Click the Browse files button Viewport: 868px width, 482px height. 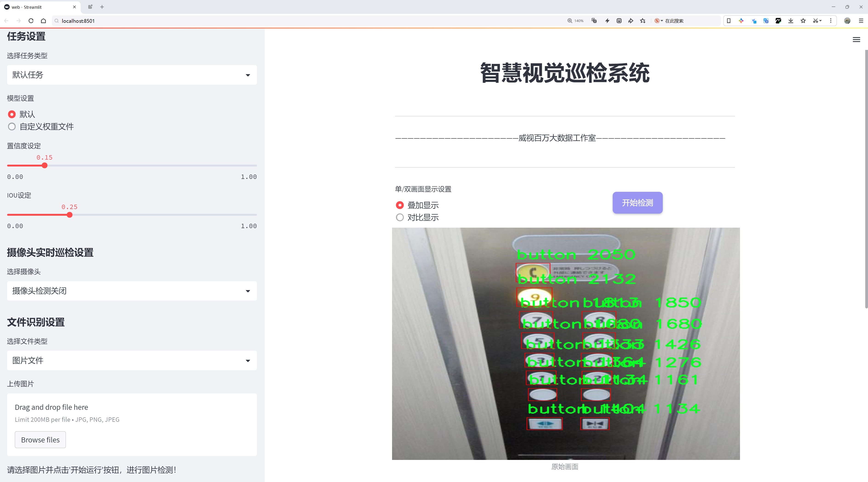coord(40,440)
